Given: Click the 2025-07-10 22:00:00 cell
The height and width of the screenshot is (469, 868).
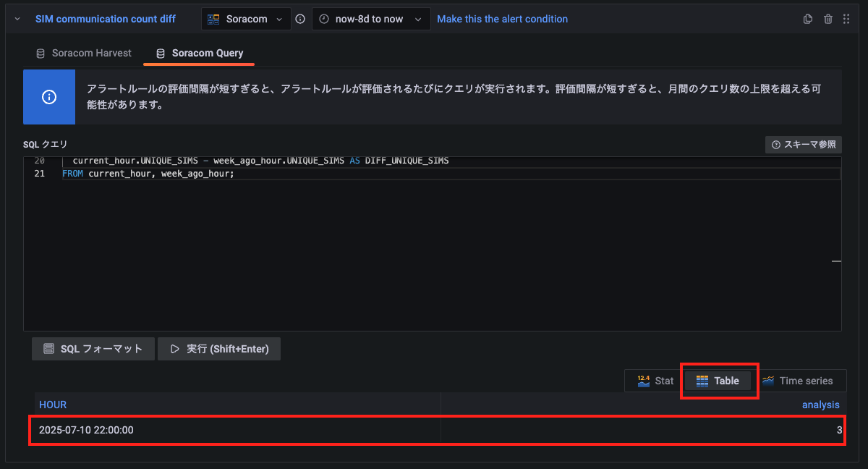Looking at the screenshot, I should tap(237, 430).
